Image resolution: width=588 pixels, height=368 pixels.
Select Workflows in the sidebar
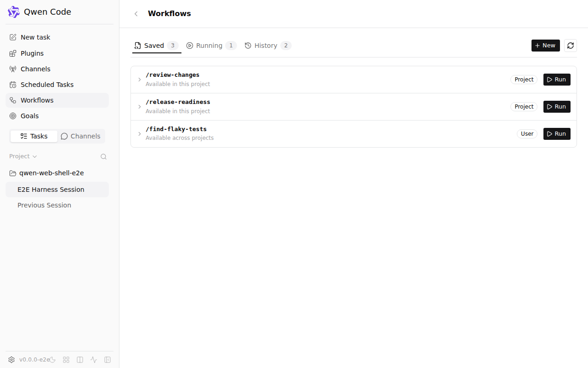tap(57, 100)
